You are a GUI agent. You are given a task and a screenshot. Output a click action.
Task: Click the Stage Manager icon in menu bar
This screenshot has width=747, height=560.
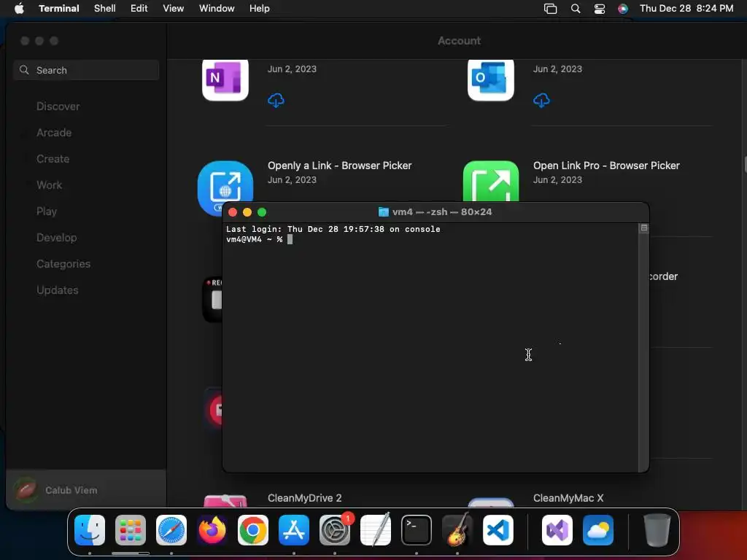[x=550, y=9]
